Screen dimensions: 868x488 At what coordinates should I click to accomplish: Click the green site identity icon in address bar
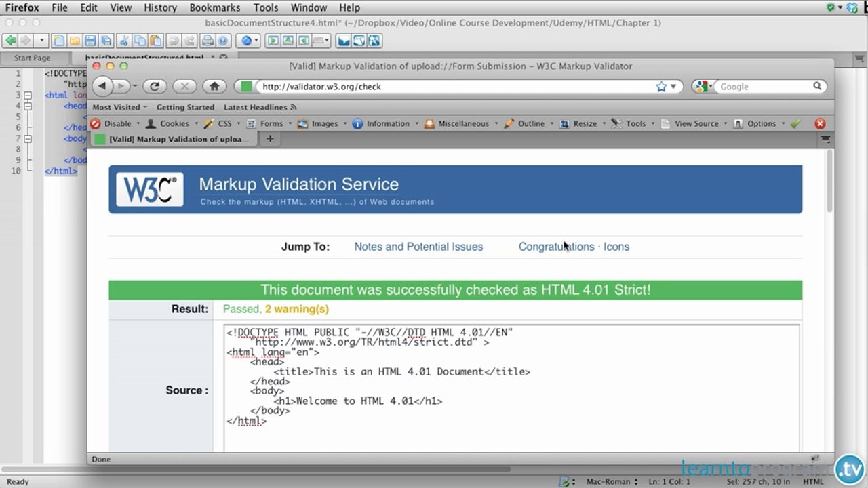point(246,87)
